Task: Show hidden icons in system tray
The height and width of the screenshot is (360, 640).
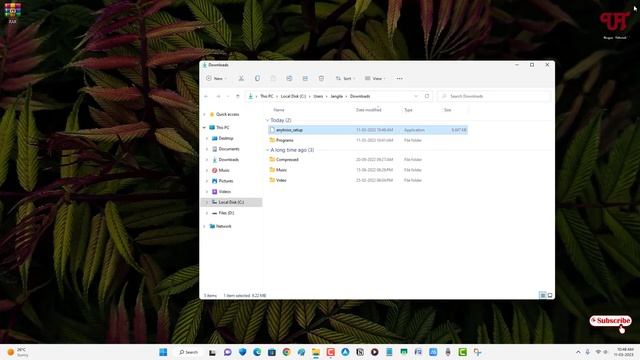Action: pyautogui.click(x=578, y=352)
